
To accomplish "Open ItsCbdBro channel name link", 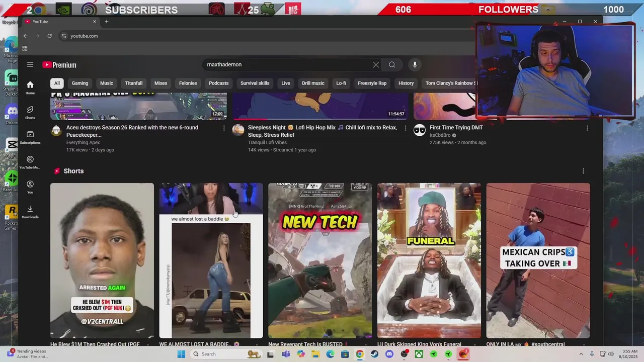I will [441, 135].
